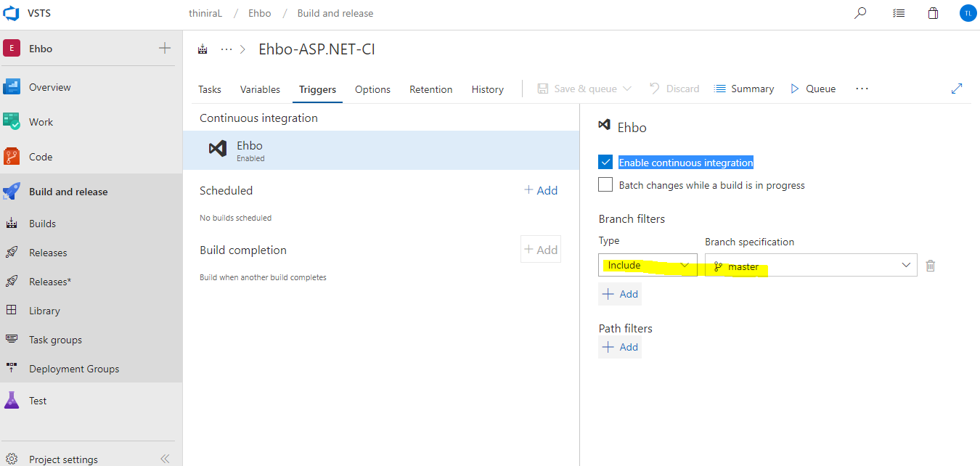Screen dimensions: 980x466
Task: Add a new path filter
Action: click(620, 347)
